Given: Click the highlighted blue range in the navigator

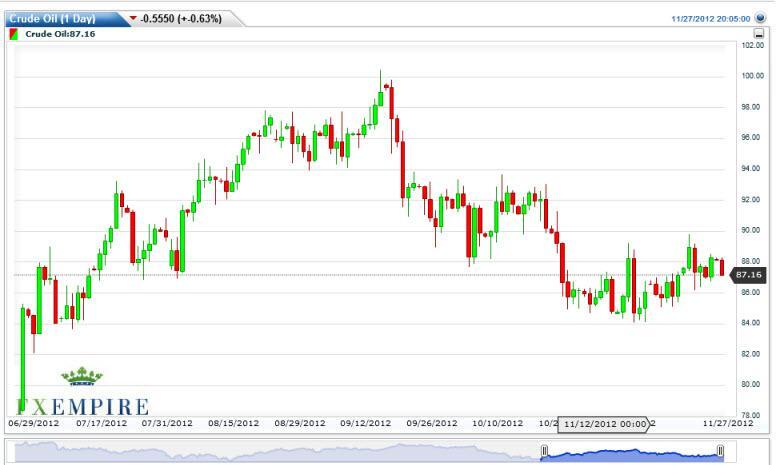Looking at the screenshot, I should (632, 454).
